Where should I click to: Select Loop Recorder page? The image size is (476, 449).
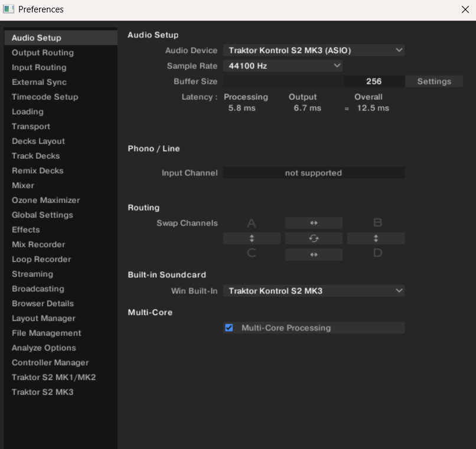[61, 260]
